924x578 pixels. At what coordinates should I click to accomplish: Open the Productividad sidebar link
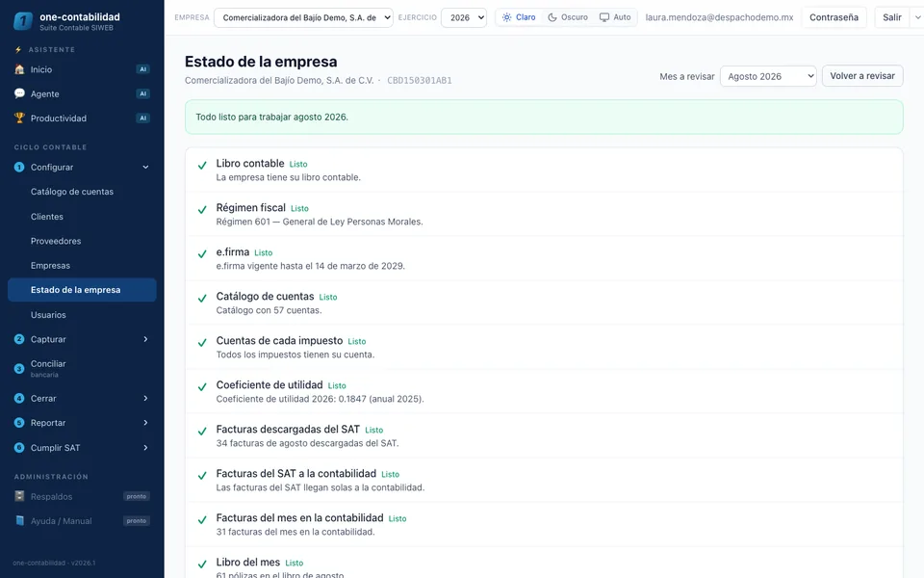tap(82, 118)
